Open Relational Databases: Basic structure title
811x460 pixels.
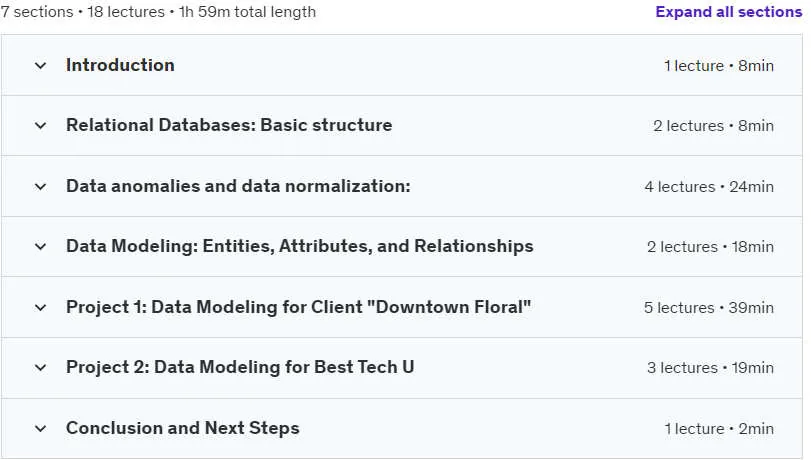(229, 125)
